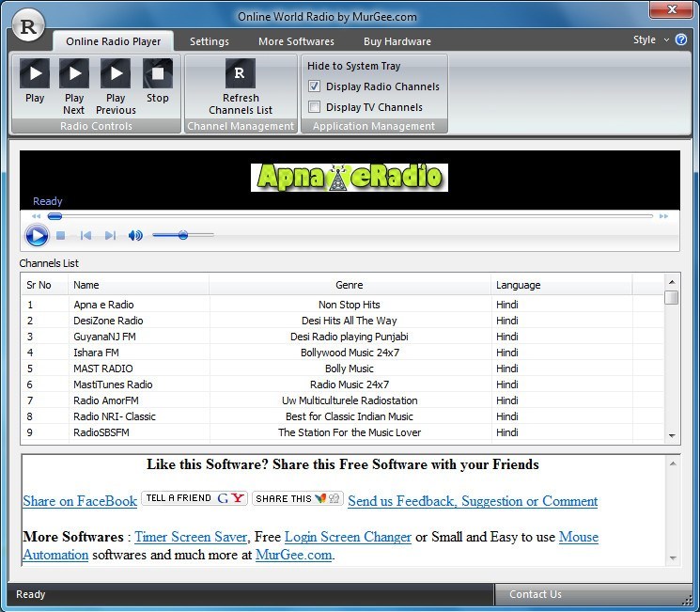Enable Display Radio Channels checkbox
The width and height of the screenshot is (700, 612).
314,86
